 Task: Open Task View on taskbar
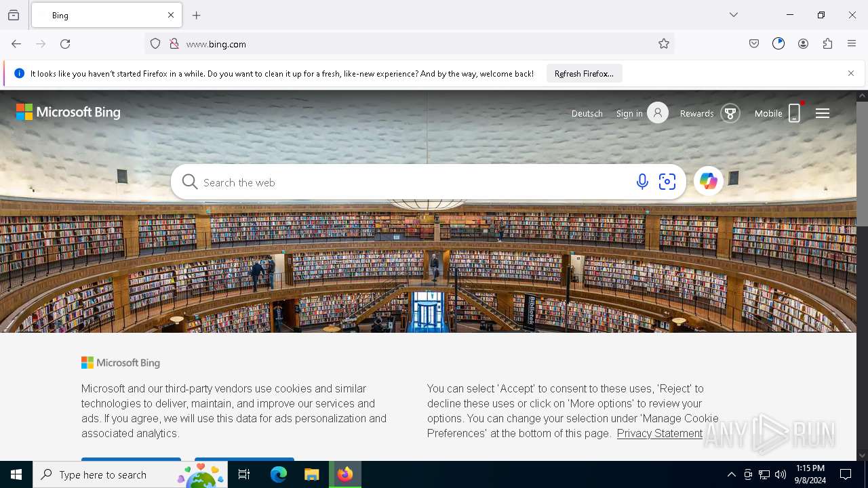point(244,474)
